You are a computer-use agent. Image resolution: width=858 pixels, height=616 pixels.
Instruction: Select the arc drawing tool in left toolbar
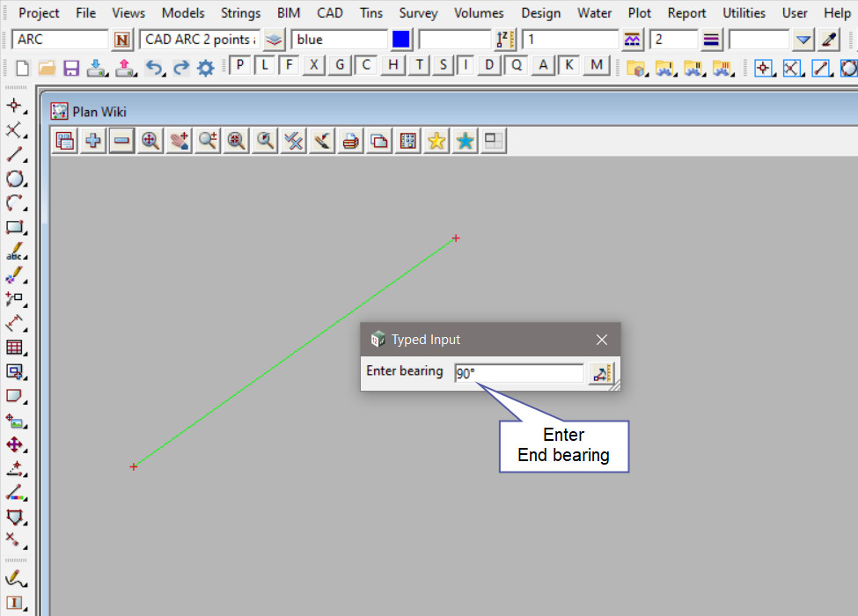coord(14,203)
